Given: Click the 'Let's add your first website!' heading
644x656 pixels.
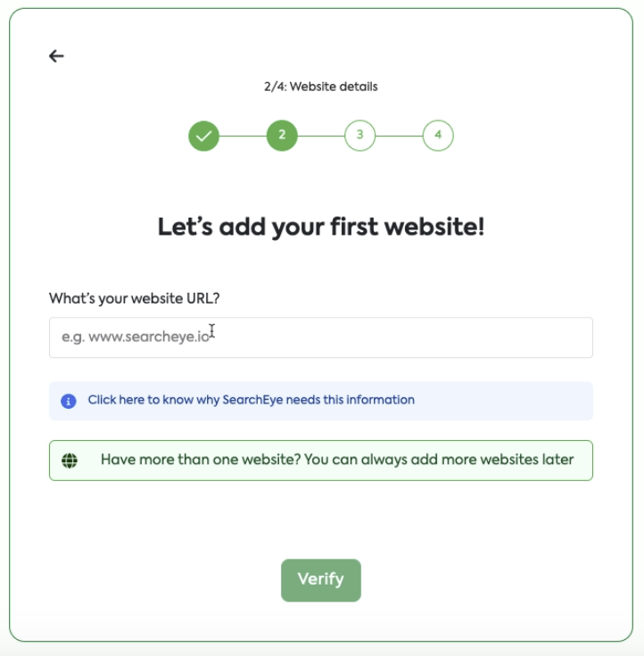Looking at the screenshot, I should click(321, 227).
